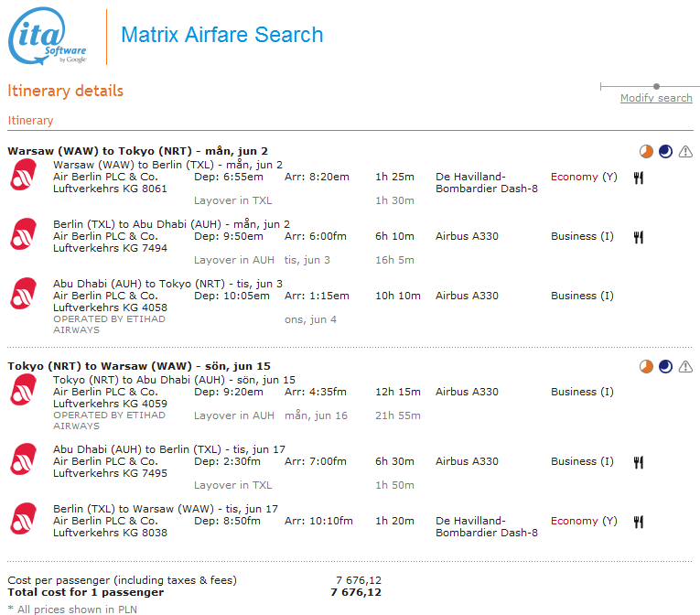700x615 pixels.
Task: Click the meal icon for flight 8061
Action: [x=639, y=178]
